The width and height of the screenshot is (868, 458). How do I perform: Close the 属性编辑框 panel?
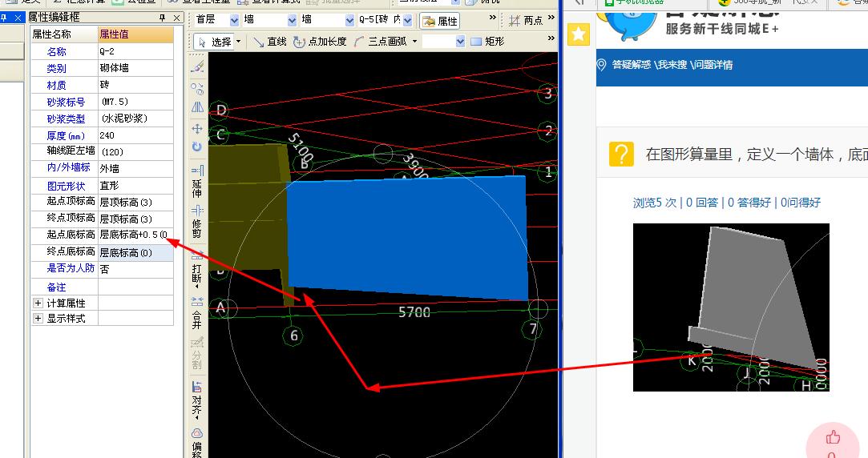click(x=176, y=18)
